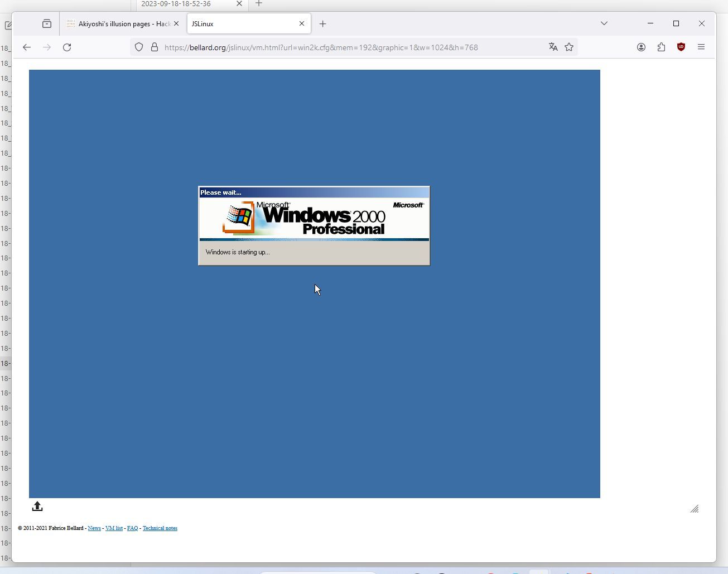Open the Technical notes link

[160, 528]
